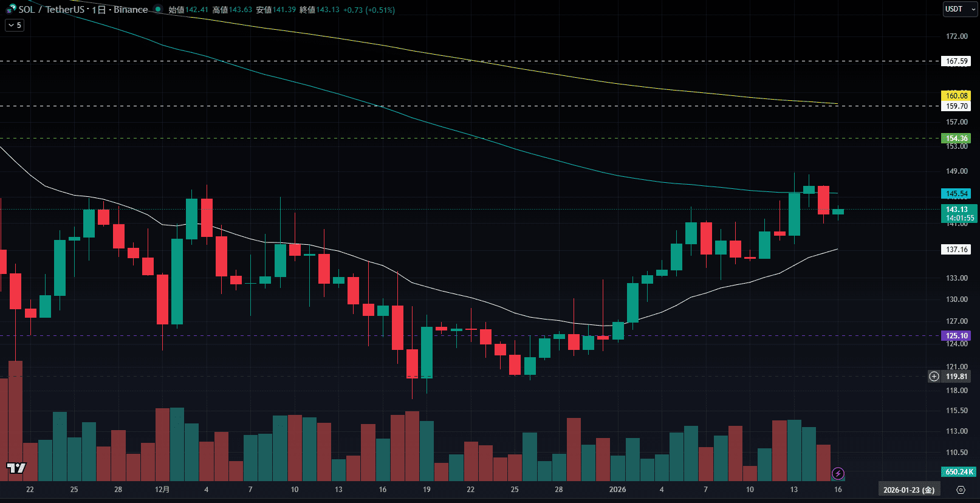The image size is (980, 503).
Task: Click the 650.24K volume label
Action: (x=958, y=472)
